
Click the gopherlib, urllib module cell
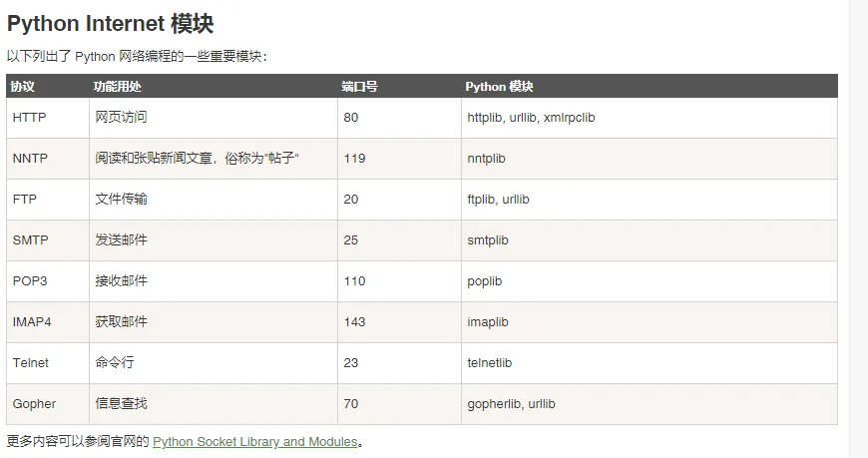coord(511,404)
